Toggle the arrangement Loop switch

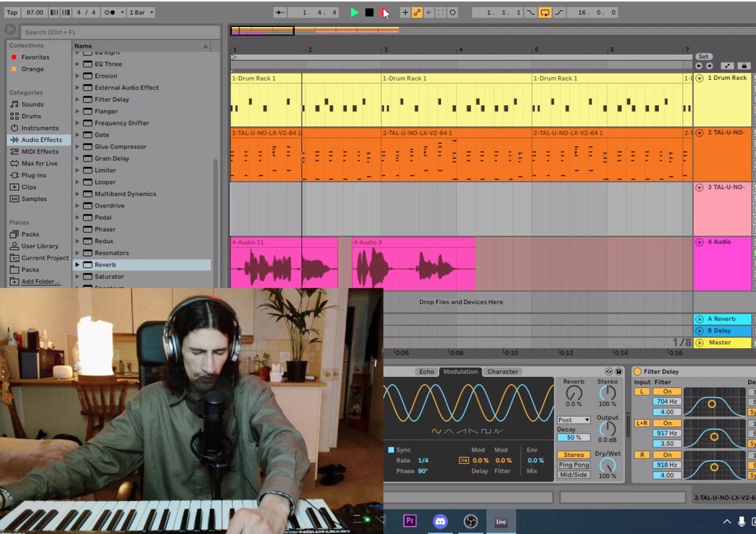coord(545,13)
